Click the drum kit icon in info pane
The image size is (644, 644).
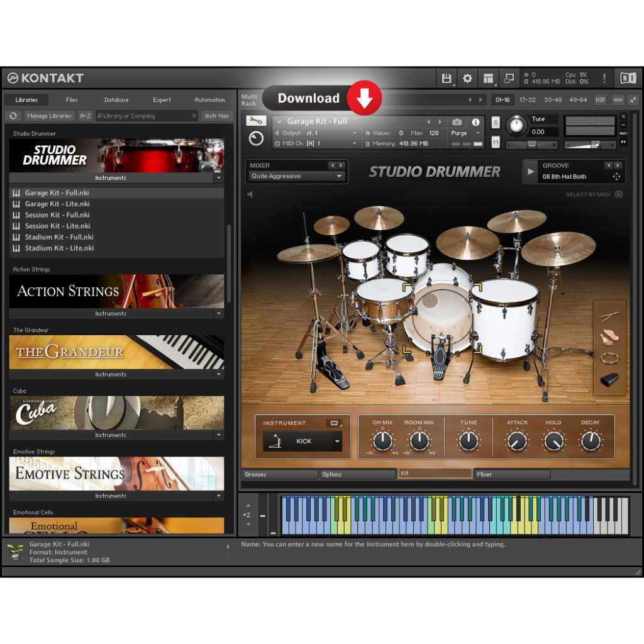tap(15, 552)
